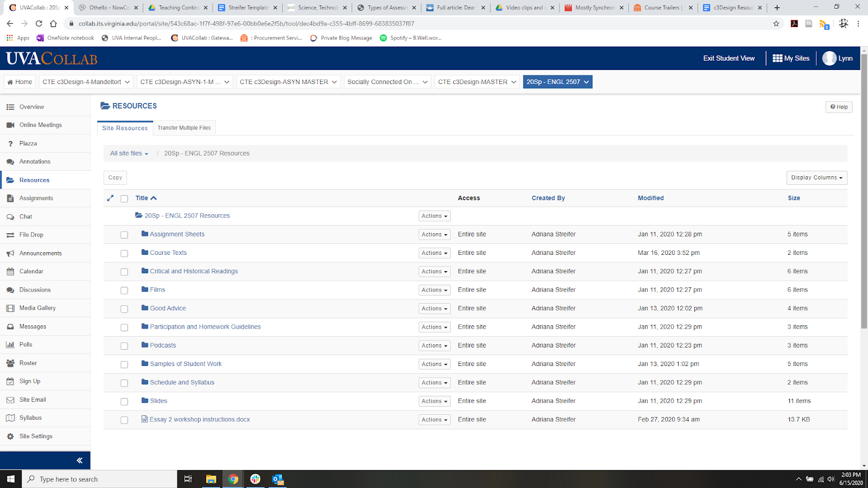The height and width of the screenshot is (488, 868).
Task: Open Outlook from the taskbar
Action: click(x=278, y=479)
